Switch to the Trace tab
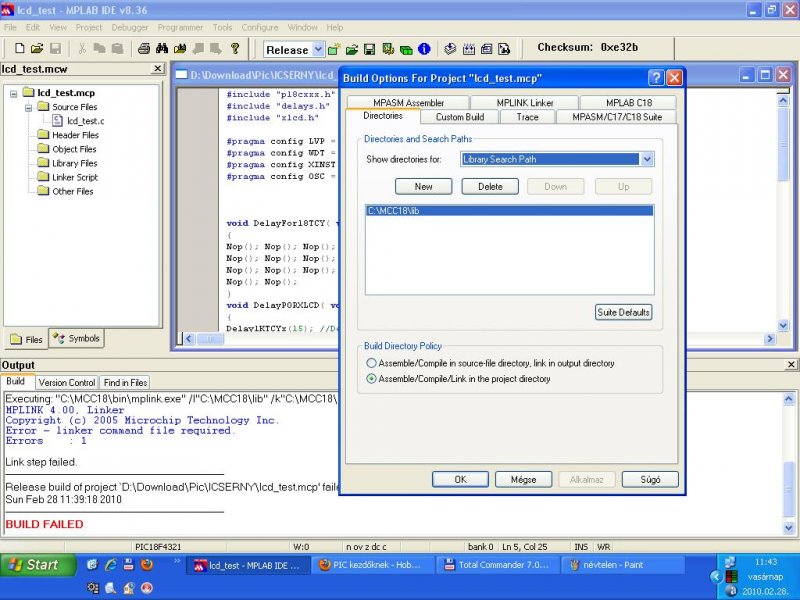The image size is (800, 600). 527,117
